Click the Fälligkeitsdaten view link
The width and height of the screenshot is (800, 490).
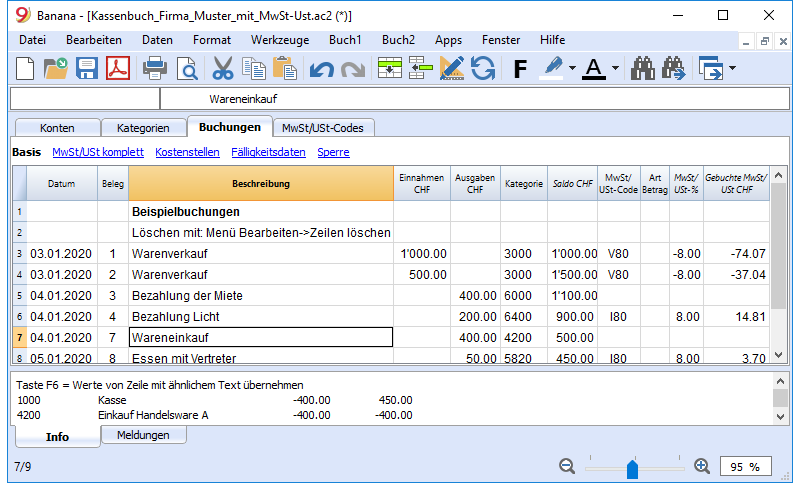pos(268,152)
